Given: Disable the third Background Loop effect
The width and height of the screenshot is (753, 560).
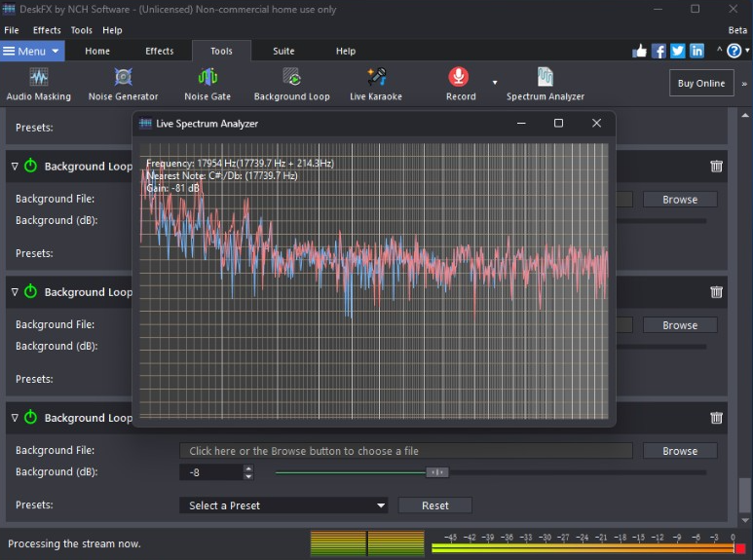Looking at the screenshot, I should coord(30,418).
